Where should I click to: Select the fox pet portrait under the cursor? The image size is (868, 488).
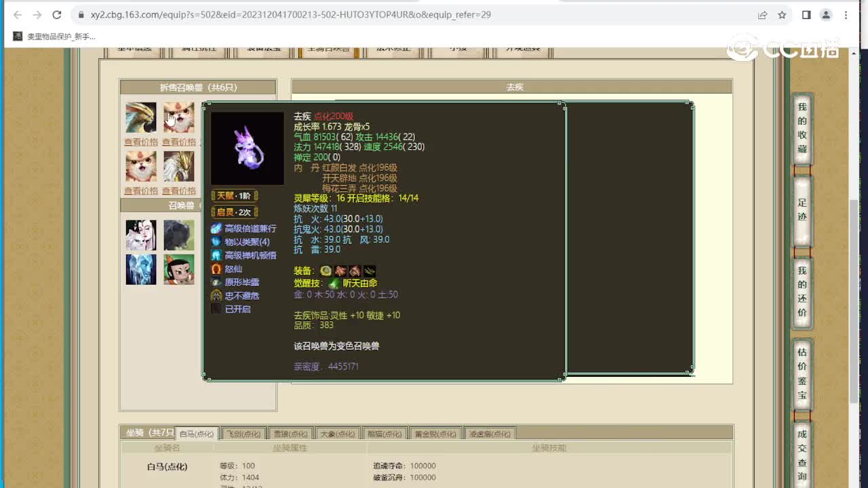click(179, 117)
